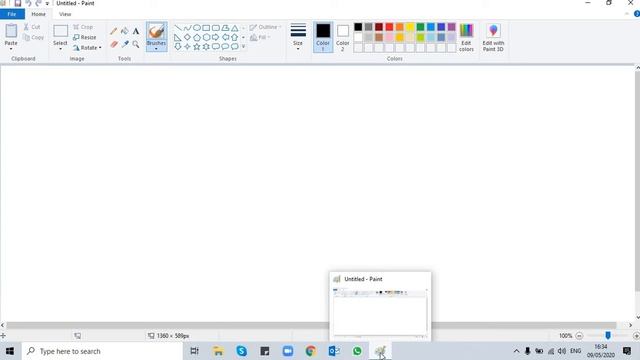Click the zoom out minus button
The image size is (640, 360).
tap(579, 336)
